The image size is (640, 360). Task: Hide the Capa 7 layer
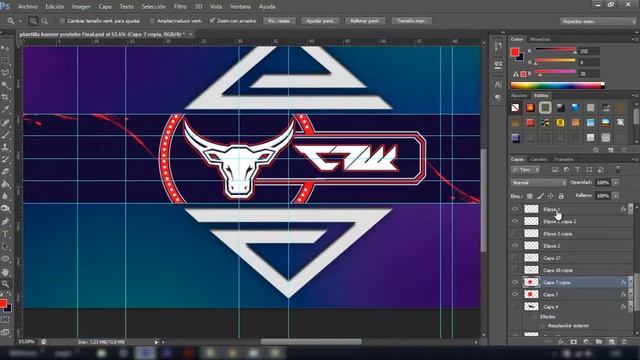pyautogui.click(x=515, y=294)
